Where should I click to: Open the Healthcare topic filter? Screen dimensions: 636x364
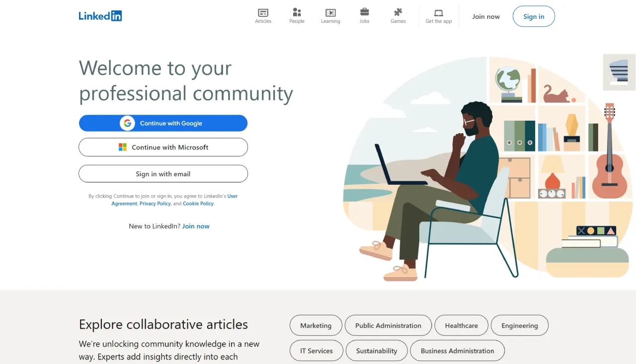tap(461, 325)
